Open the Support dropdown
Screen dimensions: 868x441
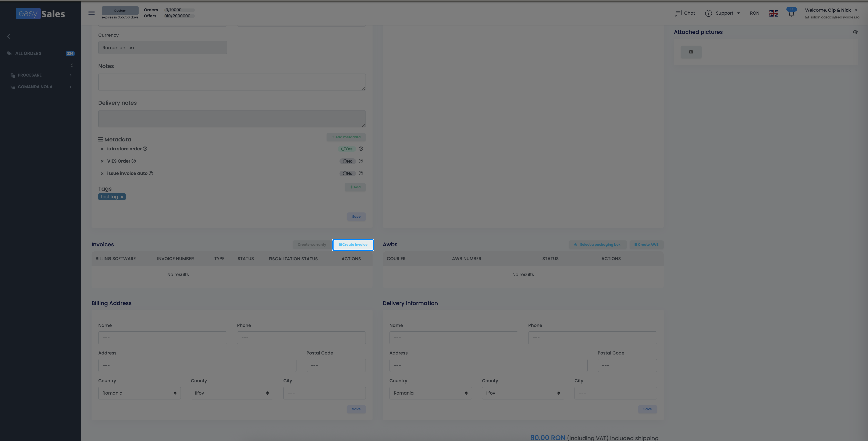(723, 13)
